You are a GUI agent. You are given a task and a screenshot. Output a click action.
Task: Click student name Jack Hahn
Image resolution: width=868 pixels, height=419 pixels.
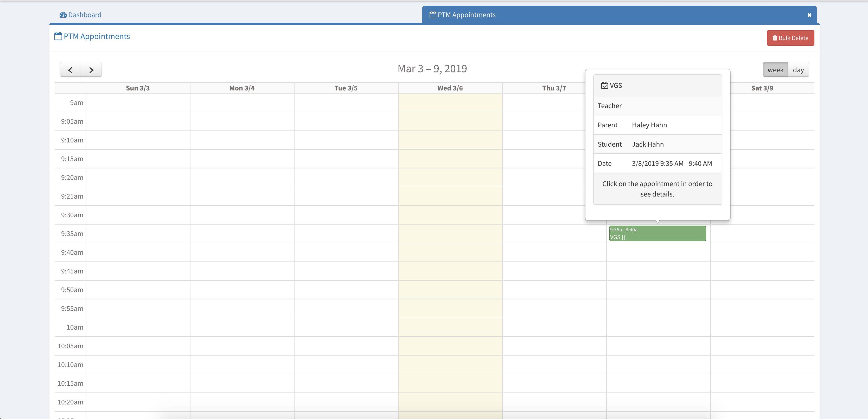point(648,144)
